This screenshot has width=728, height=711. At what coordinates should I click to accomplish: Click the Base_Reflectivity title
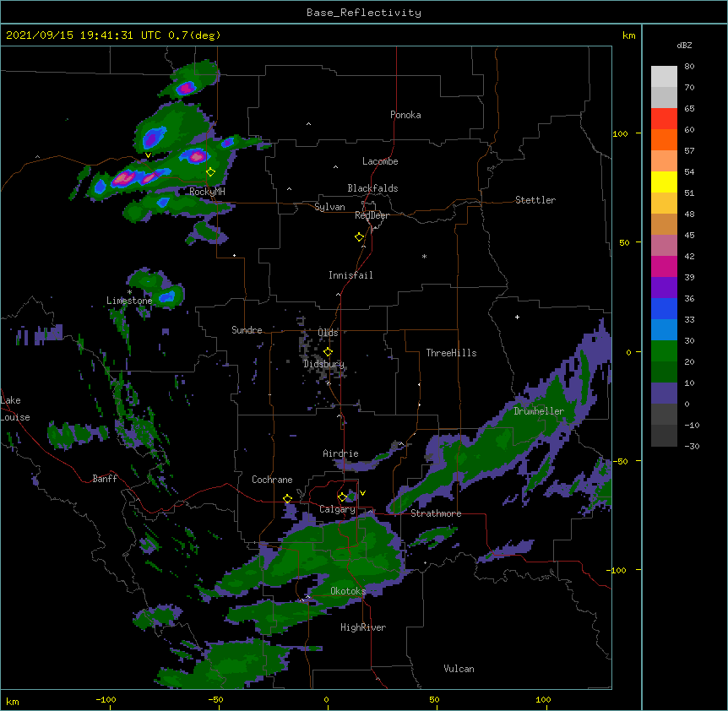click(x=364, y=13)
